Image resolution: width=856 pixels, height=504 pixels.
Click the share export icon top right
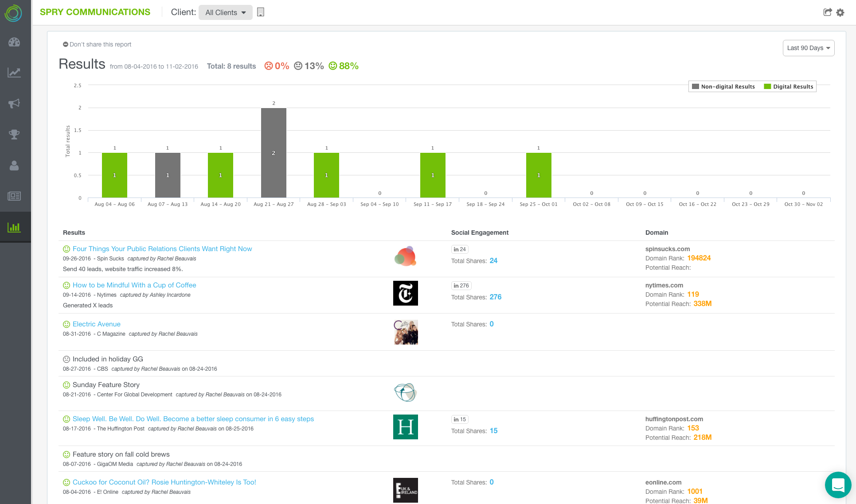(827, 12)
